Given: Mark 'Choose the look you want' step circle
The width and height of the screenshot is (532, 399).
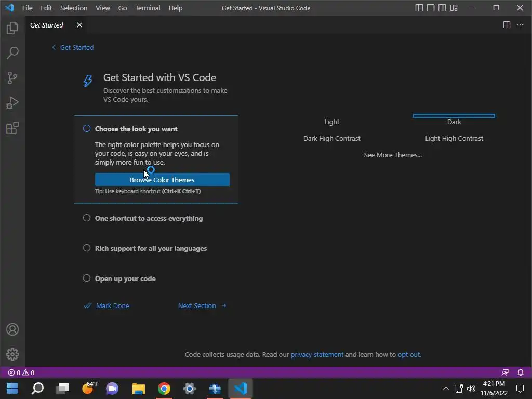Looking at the screenshot, I should pos(87,128).
